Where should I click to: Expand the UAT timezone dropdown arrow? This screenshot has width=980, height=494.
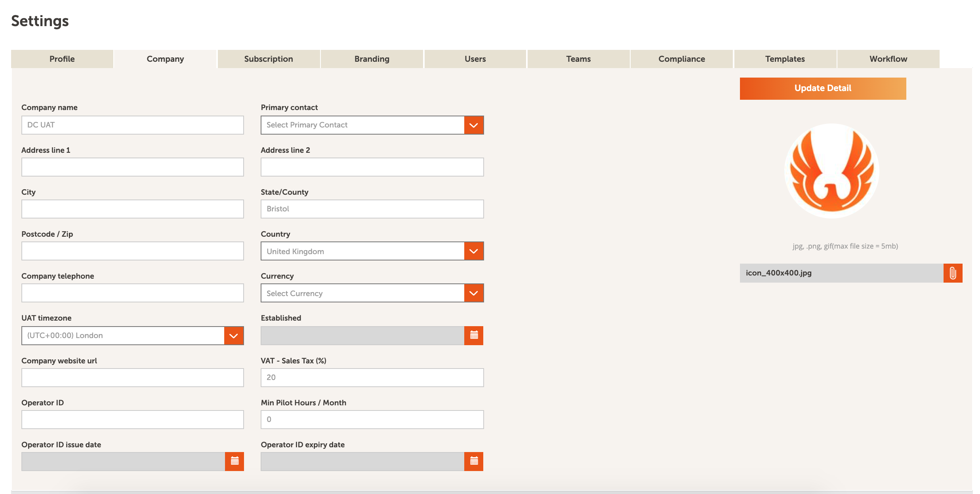pyautogui.click(x=234, y=336)
